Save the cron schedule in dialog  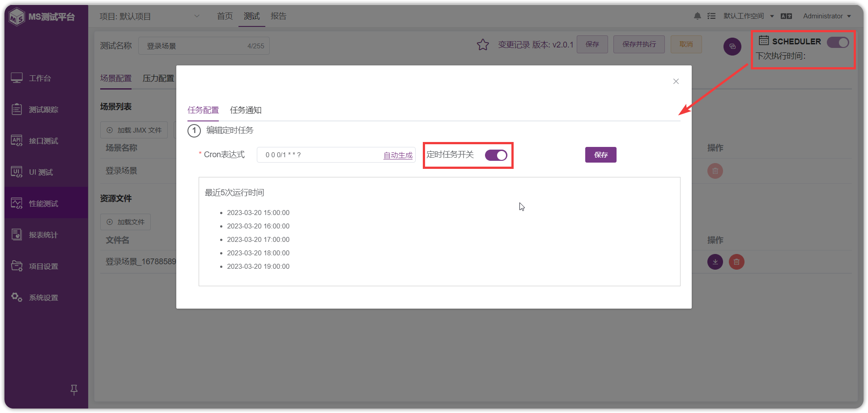[601, 155]
